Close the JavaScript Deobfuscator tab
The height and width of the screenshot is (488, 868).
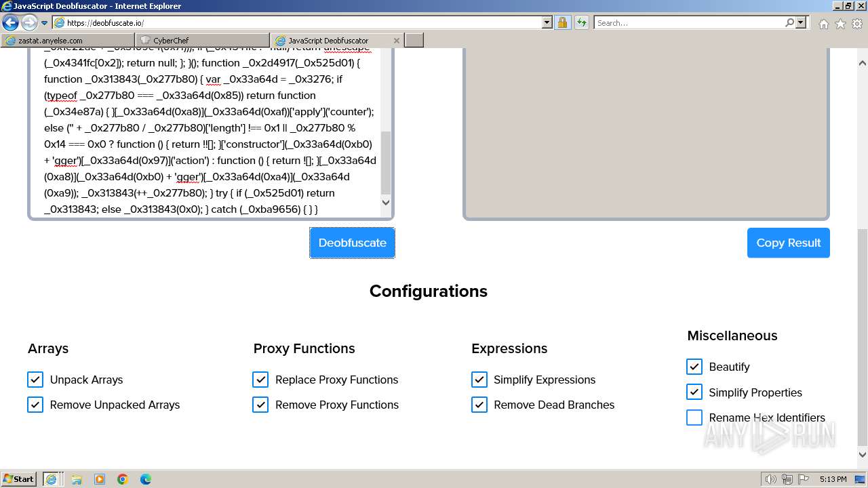point(395,41)
